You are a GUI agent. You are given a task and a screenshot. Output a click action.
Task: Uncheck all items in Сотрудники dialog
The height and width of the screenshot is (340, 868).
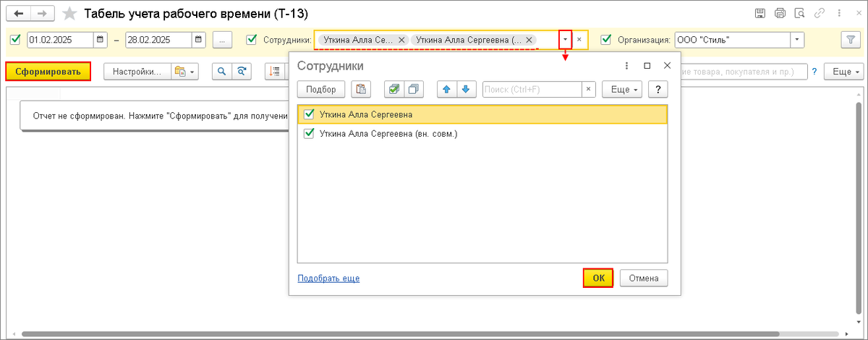coord(414,90)
